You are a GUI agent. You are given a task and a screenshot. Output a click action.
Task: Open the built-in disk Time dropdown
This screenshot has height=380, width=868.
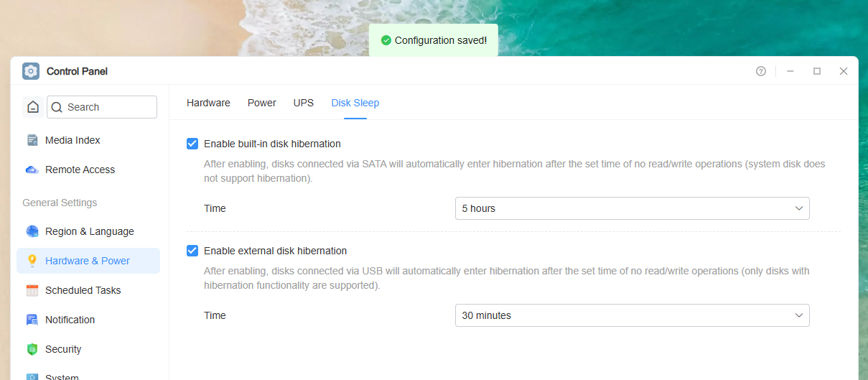(632, 208)
